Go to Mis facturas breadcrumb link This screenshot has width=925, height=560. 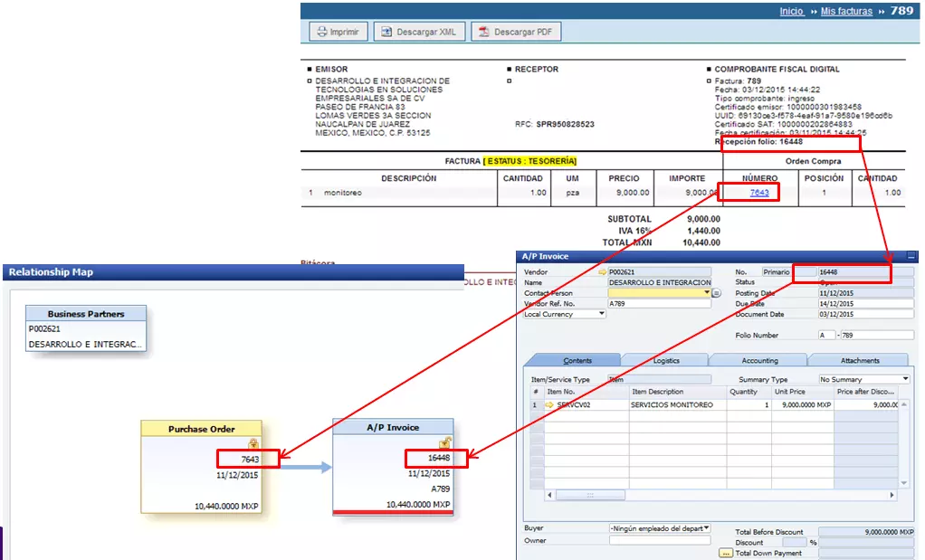tap(846, 11)
